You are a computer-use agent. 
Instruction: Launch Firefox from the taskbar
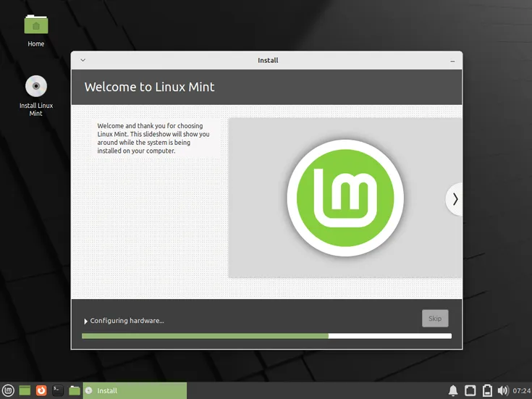click(41, 390)
